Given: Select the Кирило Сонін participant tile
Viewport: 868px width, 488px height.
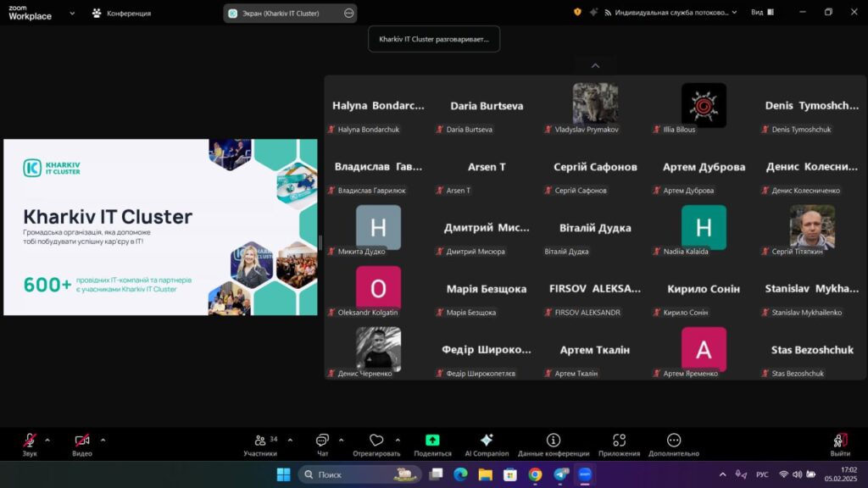Looking at the screenshot, I should [704, 288].
